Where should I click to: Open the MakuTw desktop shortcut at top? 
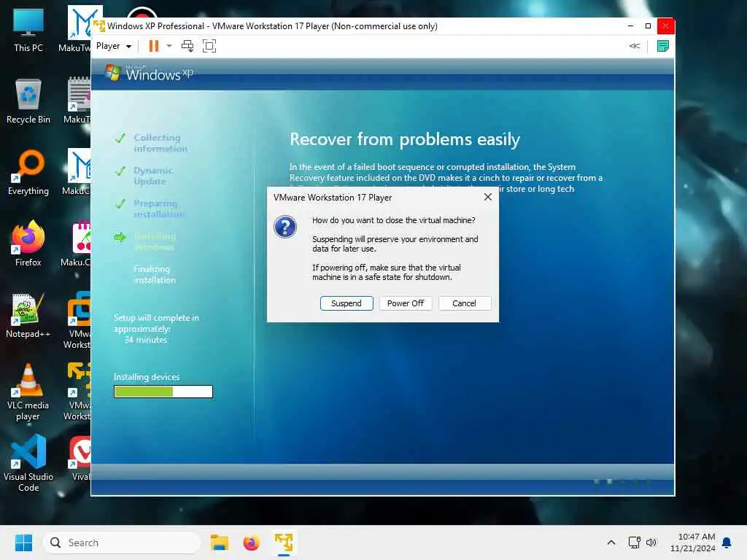[79, 28]
